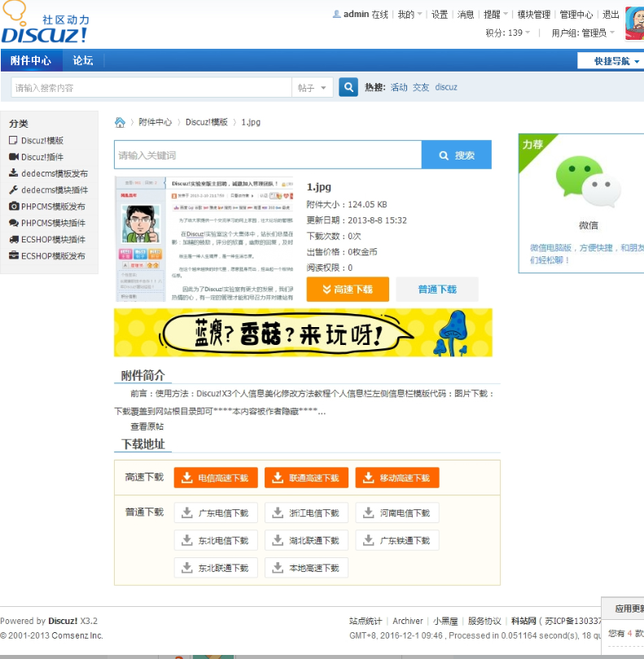Switch to 附件中心 nav tab
This screenshot has height=659, width=644.
[x=31, y=60]
